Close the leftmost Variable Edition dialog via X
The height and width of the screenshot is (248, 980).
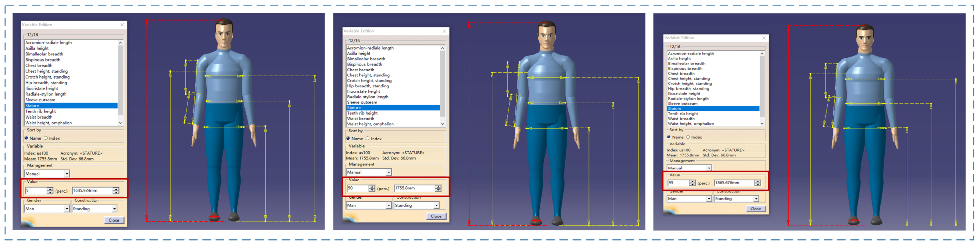pos(122,25)
